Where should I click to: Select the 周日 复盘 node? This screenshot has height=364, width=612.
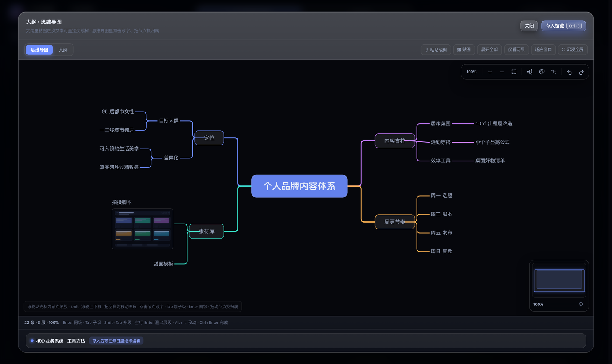click(441, 252)
